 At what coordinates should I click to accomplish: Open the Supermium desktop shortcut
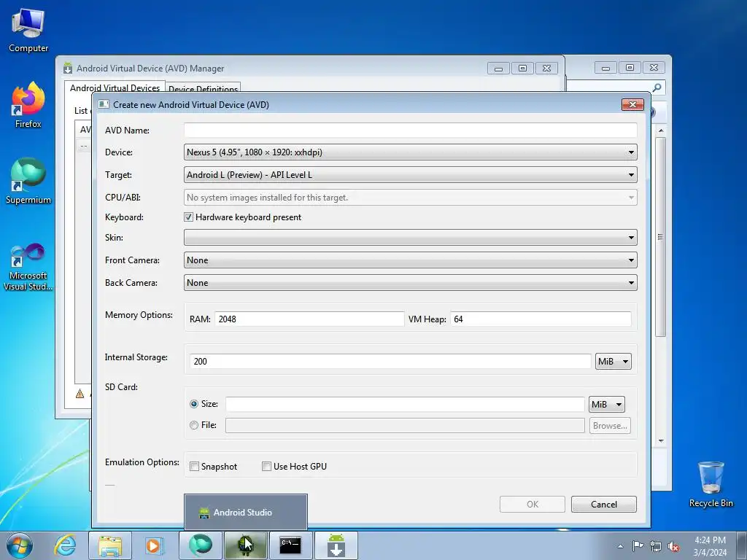tap(28, 181)
